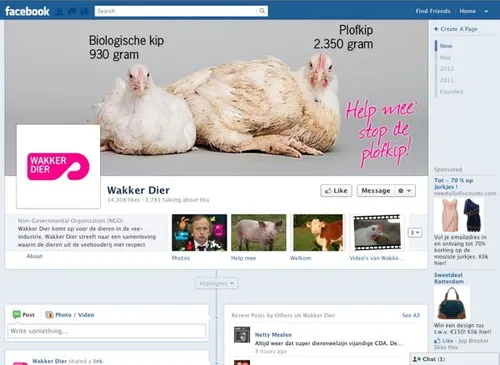Click newdailydiscounts.com ad URL

465,193
